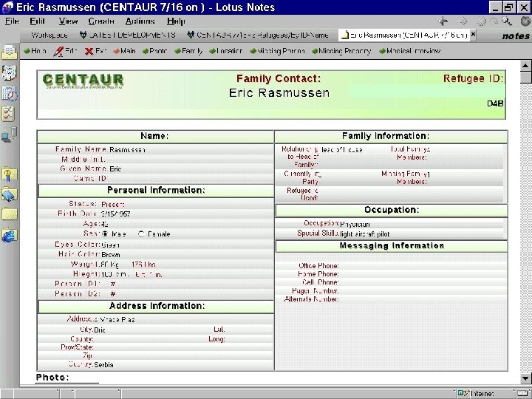Open the File menu
The image size is (532, 399).
click(x=12, y=21)
